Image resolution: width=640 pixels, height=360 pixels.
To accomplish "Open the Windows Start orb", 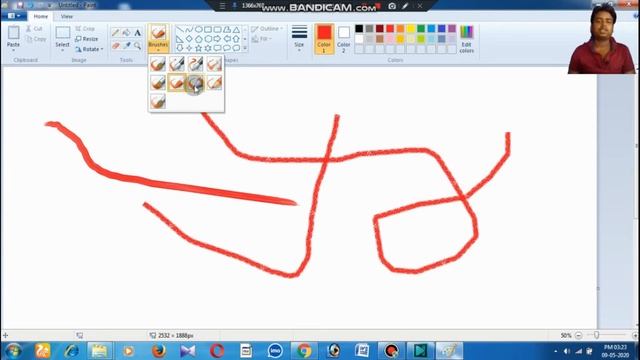I will point(13,351).
